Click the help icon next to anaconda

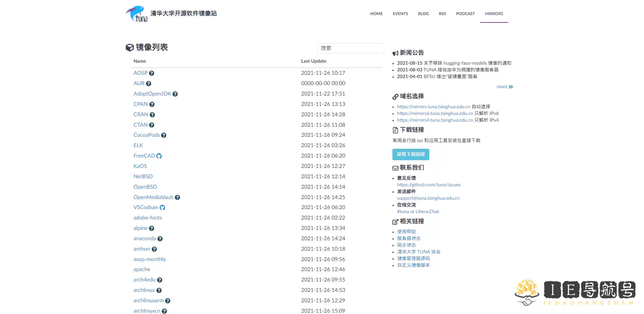coord(160,239)
